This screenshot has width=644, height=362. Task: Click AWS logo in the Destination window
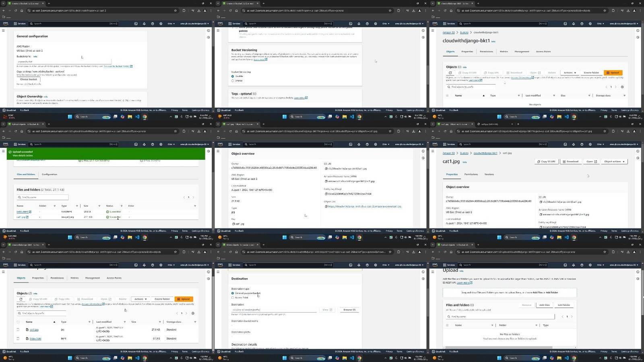(220, 265)
